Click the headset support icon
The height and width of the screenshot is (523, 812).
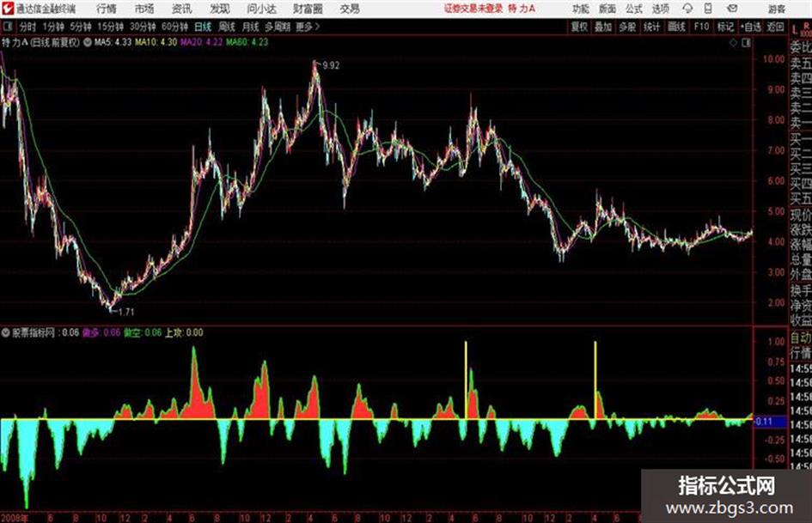coord(687,9)
